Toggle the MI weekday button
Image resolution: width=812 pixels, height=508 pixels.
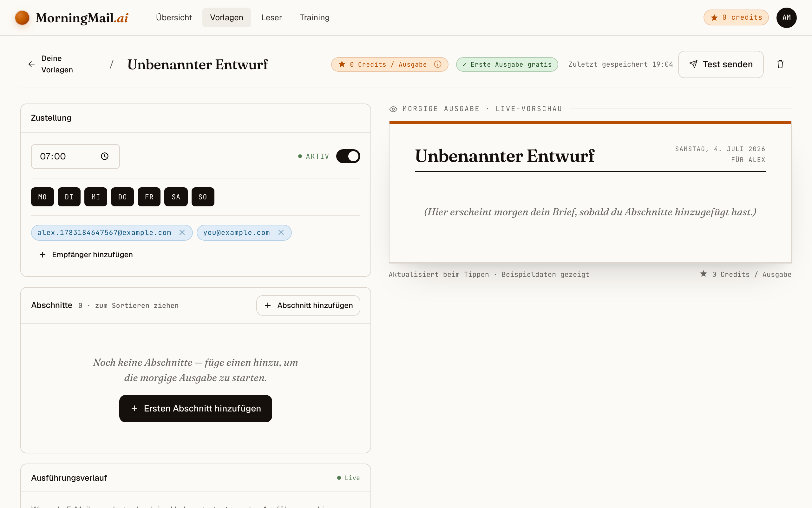tap(95, 197)
